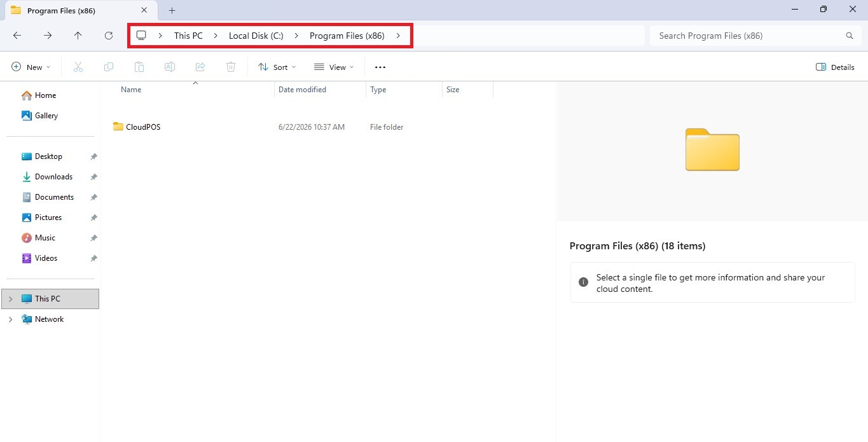Navigate to Local Disk (C:) breadcrumb
Image resolution: width=868 pixels, height=442 pixels.
(256, 36)
